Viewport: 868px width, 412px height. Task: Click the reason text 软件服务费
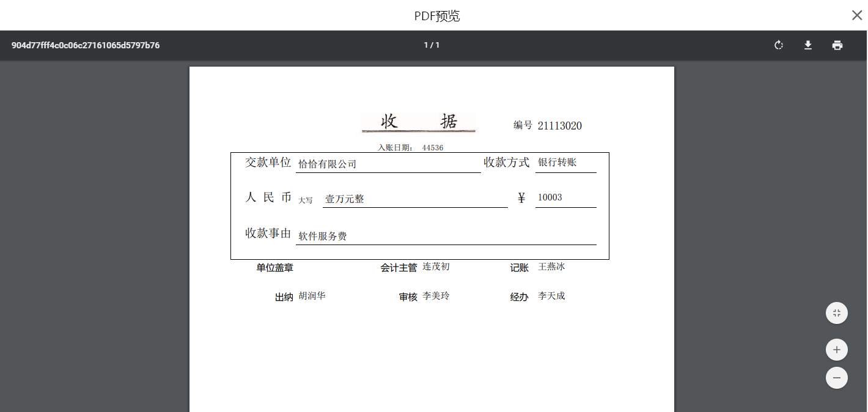pyautogui.click(x=322, y=236)
